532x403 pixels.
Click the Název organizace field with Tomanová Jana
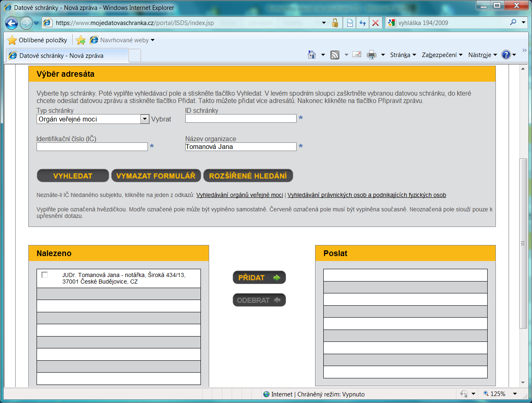click(x=241, y=147)
